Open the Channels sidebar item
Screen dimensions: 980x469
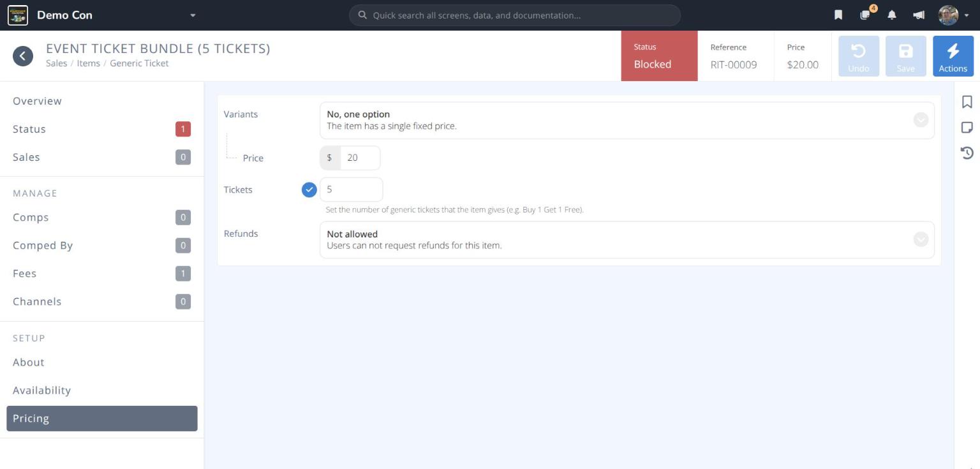[102, 301]
